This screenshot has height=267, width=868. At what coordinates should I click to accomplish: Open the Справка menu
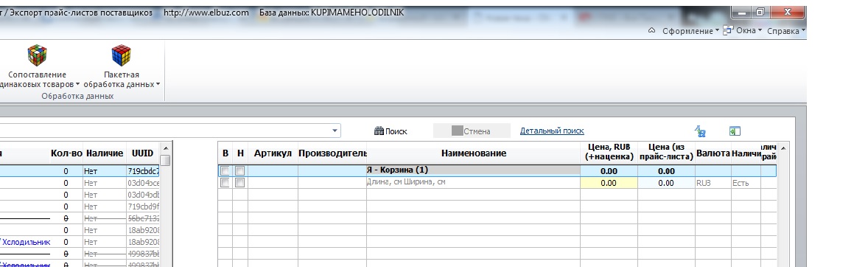point(785,31)
